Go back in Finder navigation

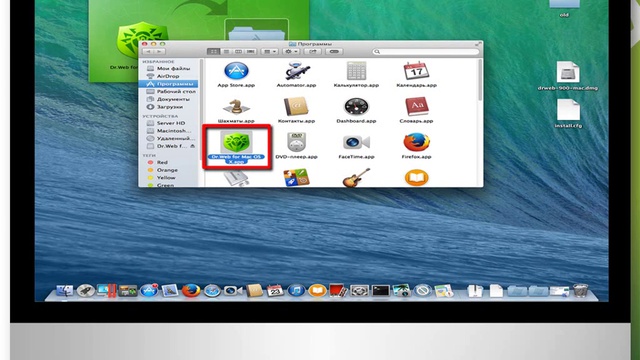coord(148,52)
